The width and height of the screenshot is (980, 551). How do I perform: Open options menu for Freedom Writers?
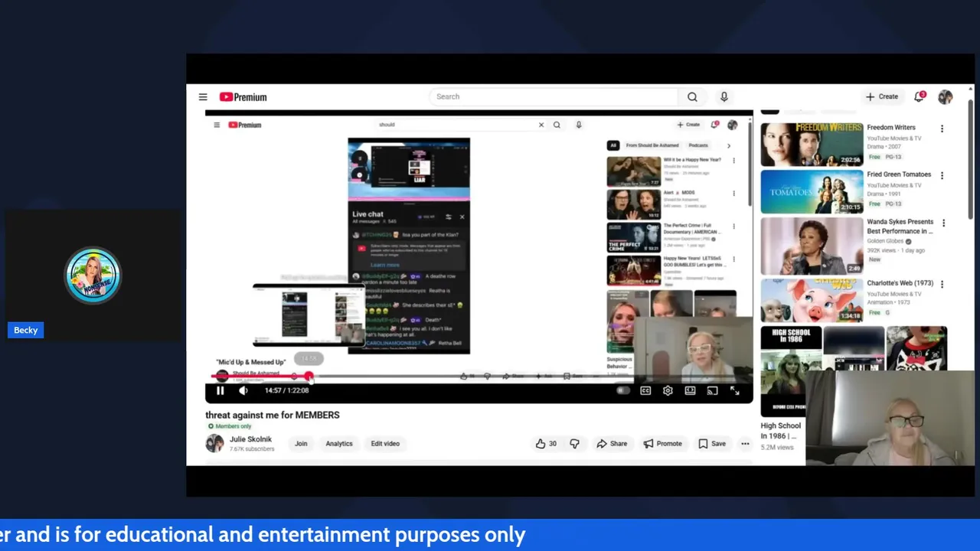pos(942,129)
